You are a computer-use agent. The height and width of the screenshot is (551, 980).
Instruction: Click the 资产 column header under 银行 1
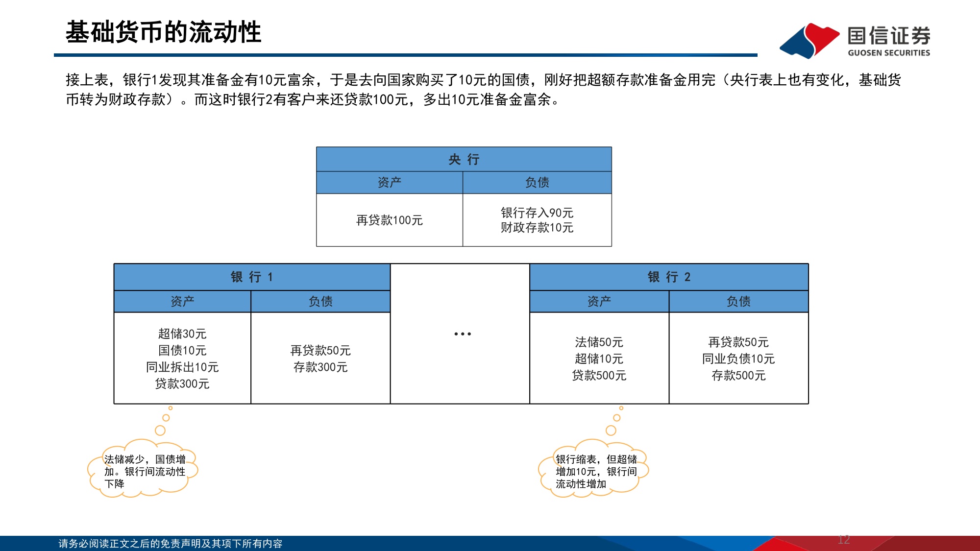182,301
